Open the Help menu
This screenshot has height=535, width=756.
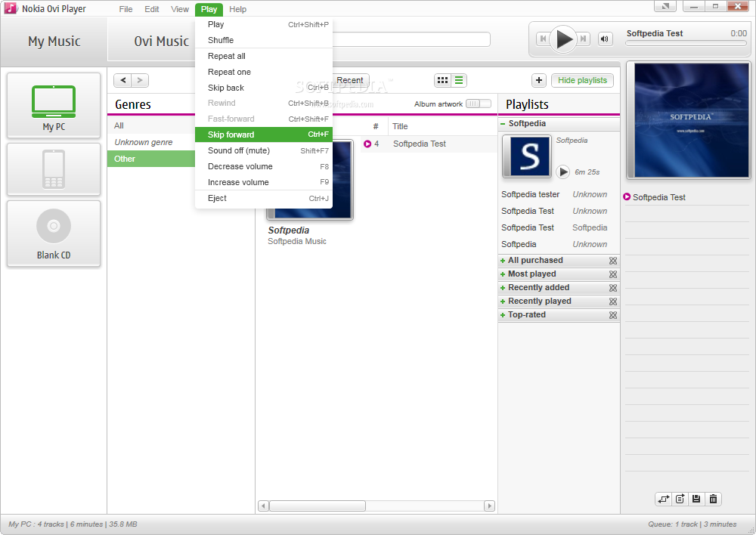pyautogui.click(x=237, y=9)
